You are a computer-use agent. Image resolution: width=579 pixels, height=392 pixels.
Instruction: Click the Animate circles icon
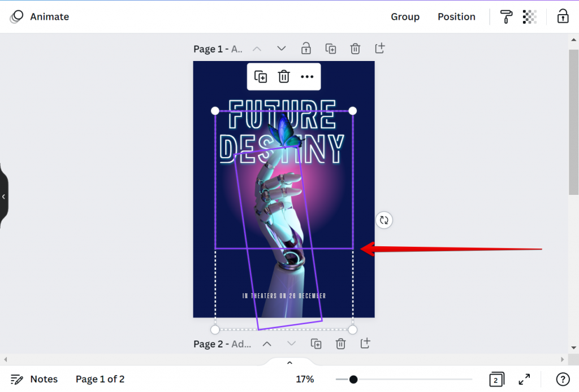coord(16,16)
